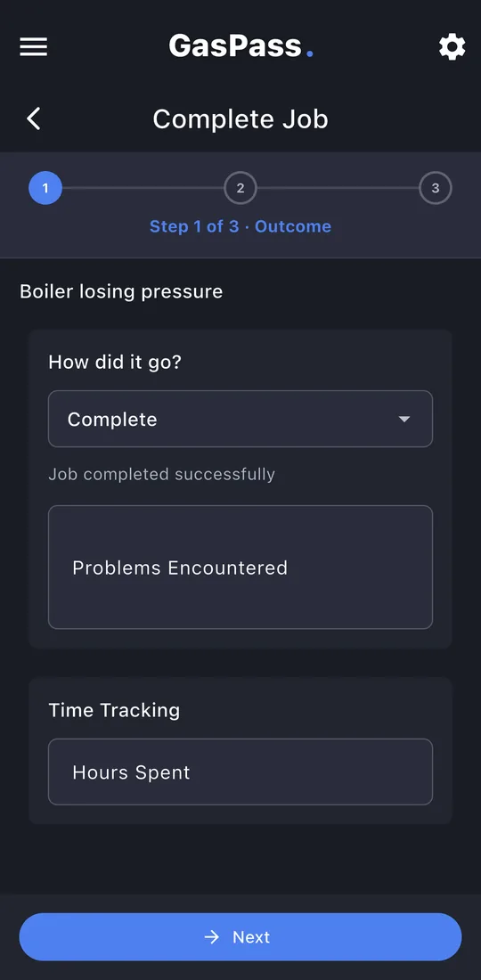
Task: Click the Problems Encountered text area
Action: pyautogui.click(x=240, y=567)
